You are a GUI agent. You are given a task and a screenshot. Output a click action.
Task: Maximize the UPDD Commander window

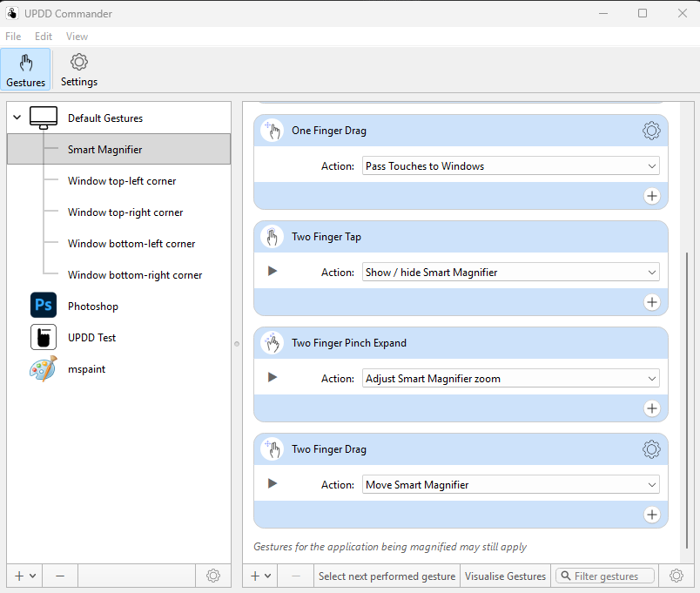pyautogui.click(x=643, y=13)
